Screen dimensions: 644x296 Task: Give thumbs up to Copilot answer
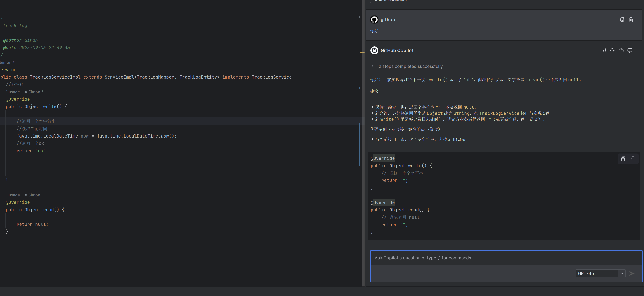(621, 50)
